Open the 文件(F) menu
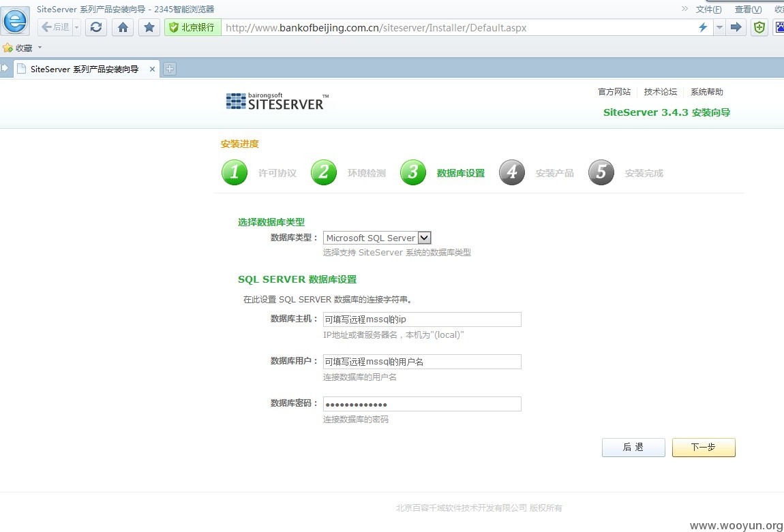The height and width of the screenshot is (532, 784). point(708,9)
